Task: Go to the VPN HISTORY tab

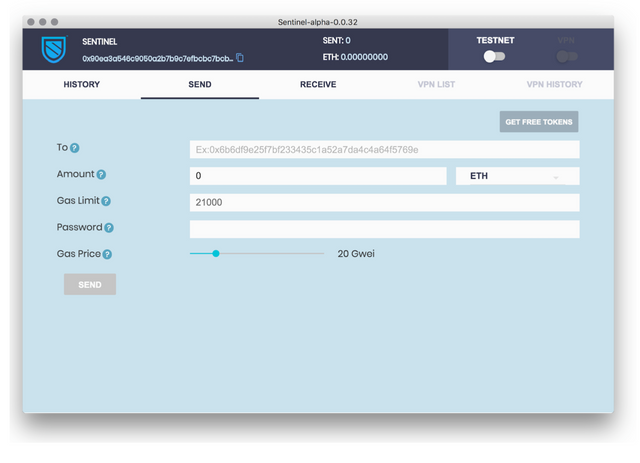Action: click(554, 85)
